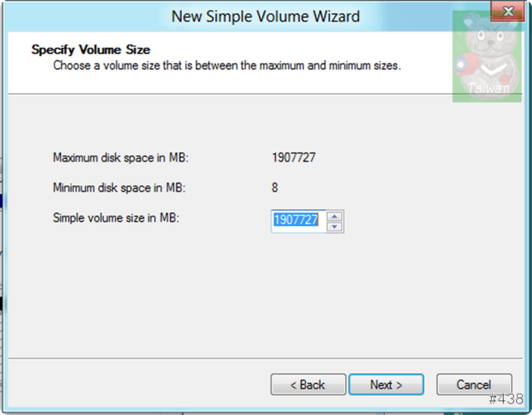
Task: Click the New Simple Volume Wizard title bar
Action: pos(265,16)
